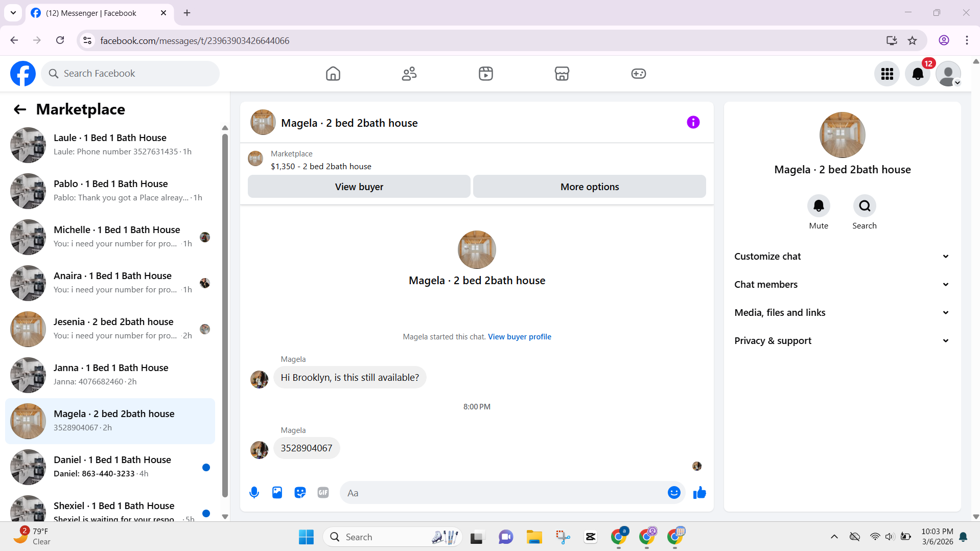
Task: Search in conversation magnifier icon
Action: pos(865,206)
